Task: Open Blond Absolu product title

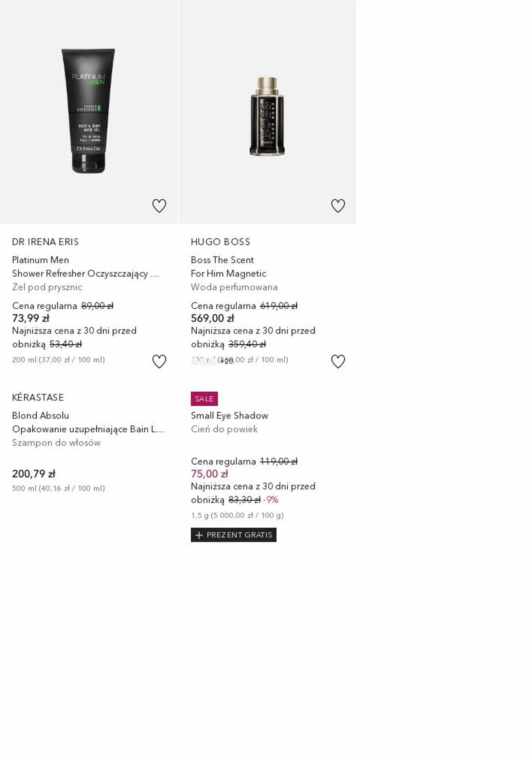Action: [x=40, y=416]
